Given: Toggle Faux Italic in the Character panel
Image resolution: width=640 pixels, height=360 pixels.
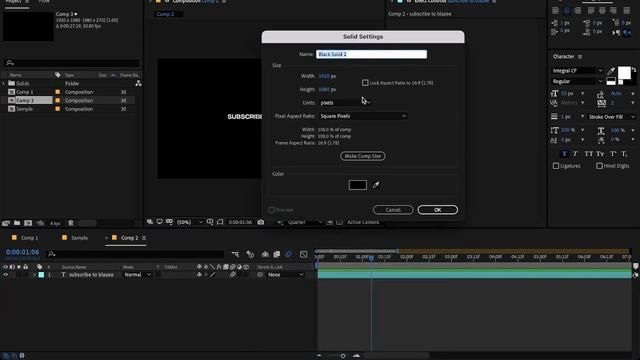Looking at the screenshot, I should [576, 154].
